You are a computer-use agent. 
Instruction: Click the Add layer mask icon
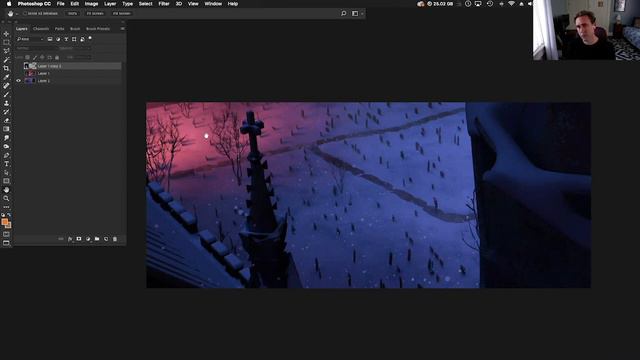point(79,239)
